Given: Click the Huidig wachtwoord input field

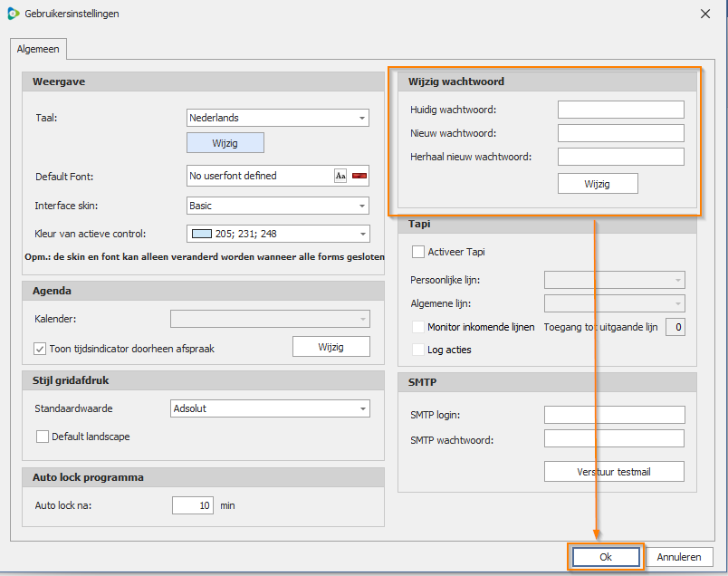Looking at the screenshot, I should [620, 110].
